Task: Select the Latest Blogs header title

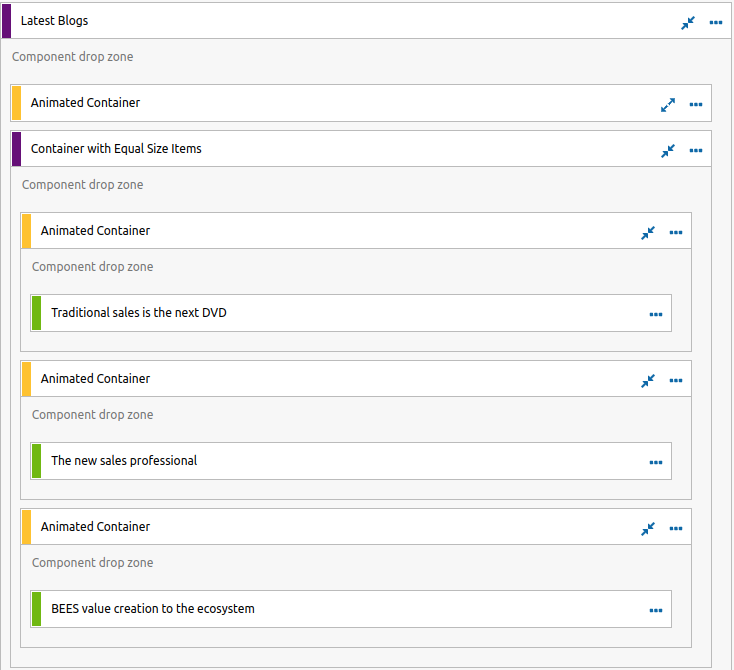Action: (x=54, y=21)
